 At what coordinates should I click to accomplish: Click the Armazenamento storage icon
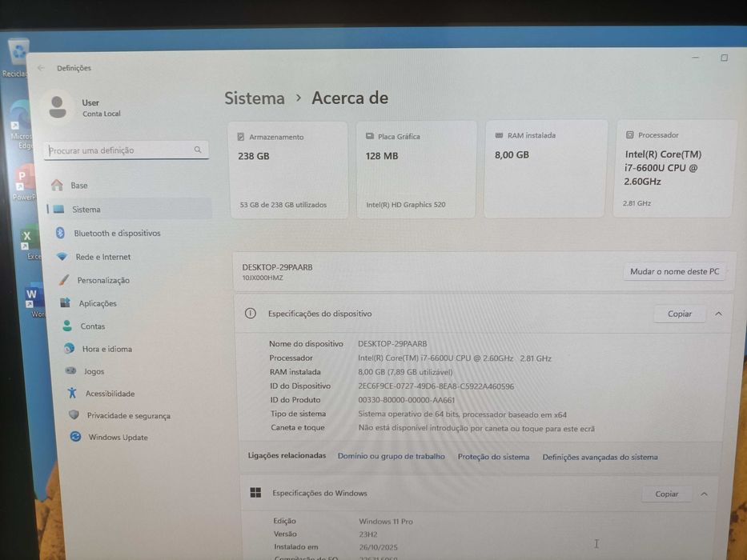click(240, 137)
